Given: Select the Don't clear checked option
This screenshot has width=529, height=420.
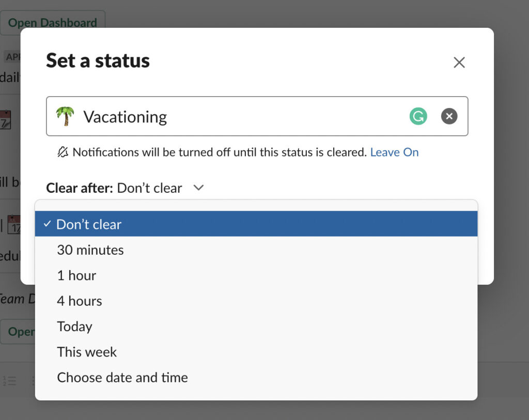Looking at the screenshot, I should [89, 224].
